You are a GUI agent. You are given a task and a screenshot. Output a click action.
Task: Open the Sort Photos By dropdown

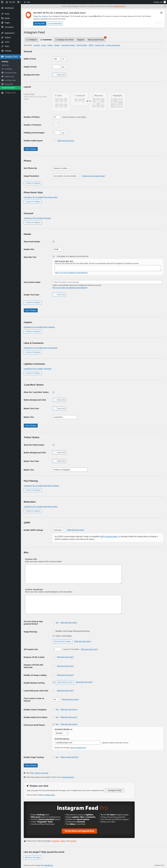tap(62, 168)
